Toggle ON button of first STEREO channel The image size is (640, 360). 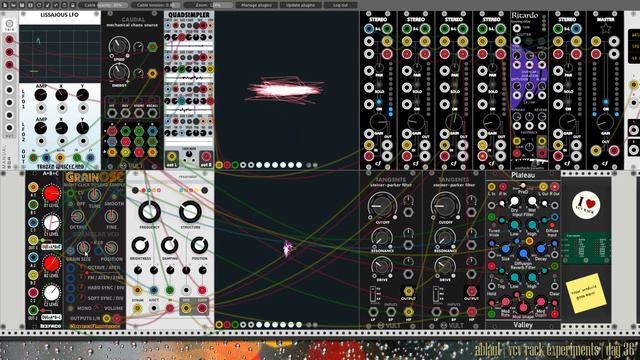(x=379, y=102)
